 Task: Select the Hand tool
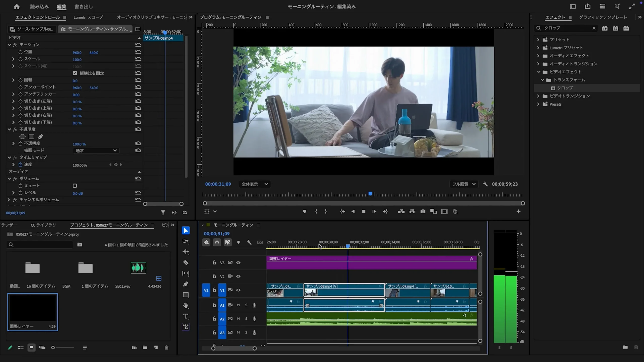[x=186, y=306]
